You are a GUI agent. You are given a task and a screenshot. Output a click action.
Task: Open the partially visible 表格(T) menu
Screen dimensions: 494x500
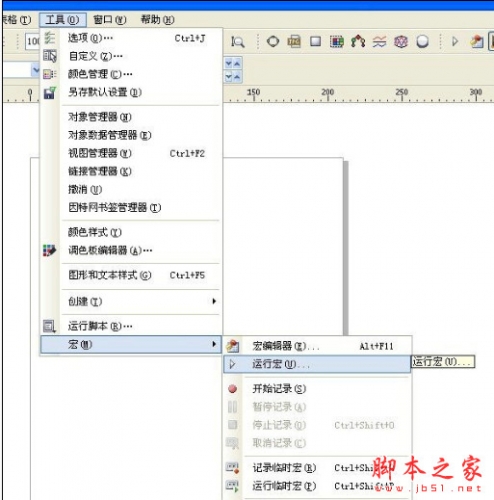[x=16, y=20]
